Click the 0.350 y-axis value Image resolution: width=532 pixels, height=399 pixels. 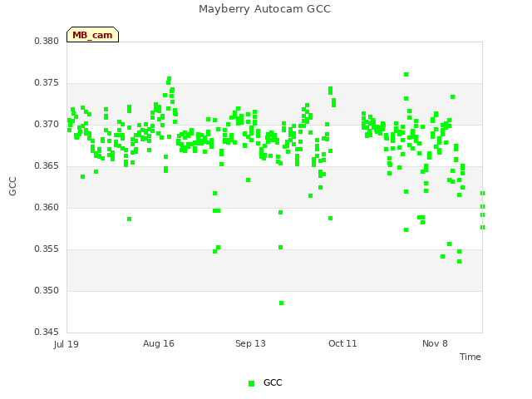point(47,290)
